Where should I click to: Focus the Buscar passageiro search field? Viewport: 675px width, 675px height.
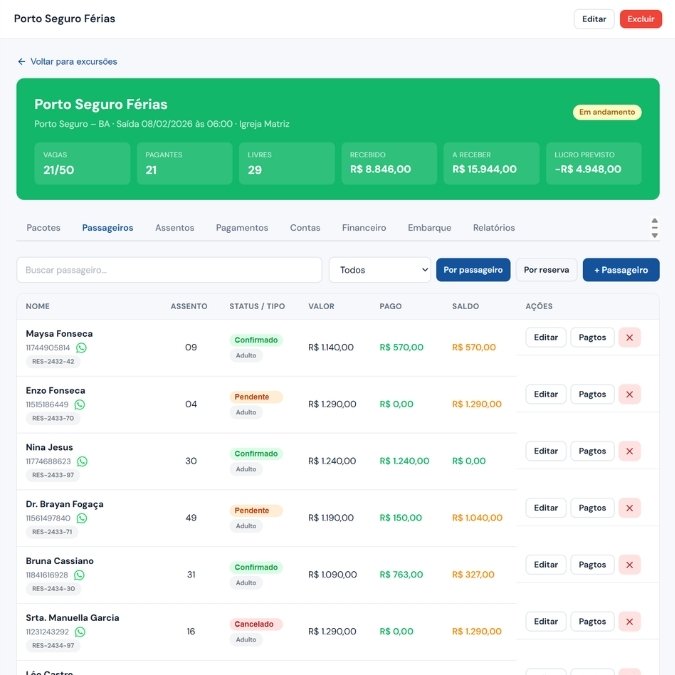point(169,270)
